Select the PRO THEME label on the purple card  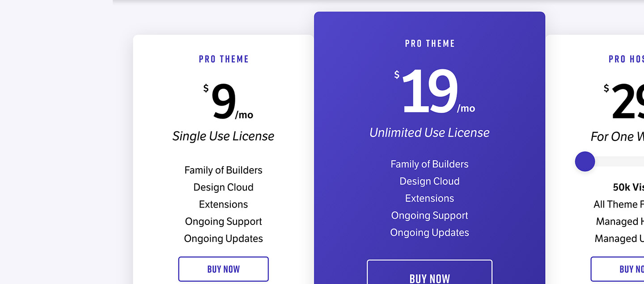pyautogui.click(x=429, y=43)
